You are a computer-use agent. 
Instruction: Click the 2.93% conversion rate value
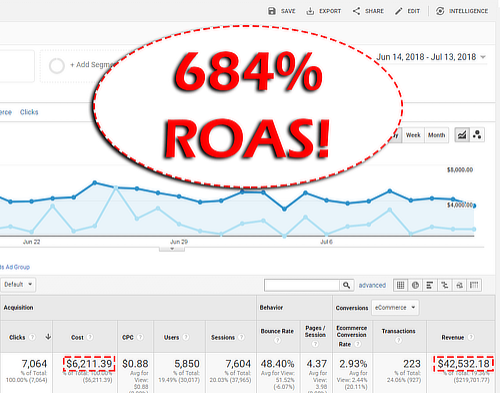tap(353, 364)
